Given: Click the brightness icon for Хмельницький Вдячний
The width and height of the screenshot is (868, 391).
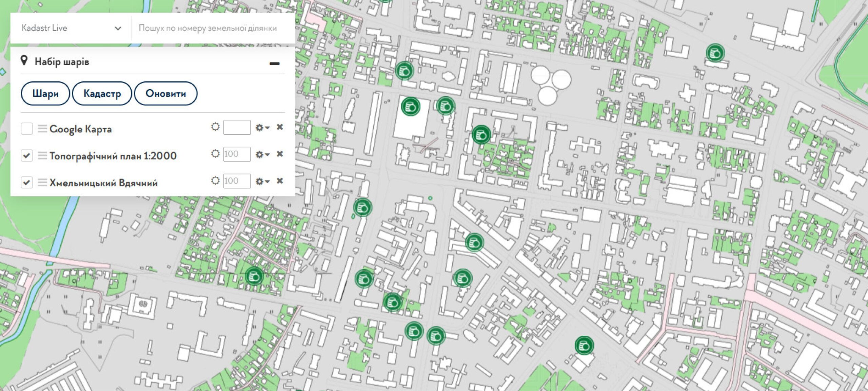Looking at the screenshot, I should [215, 181].
